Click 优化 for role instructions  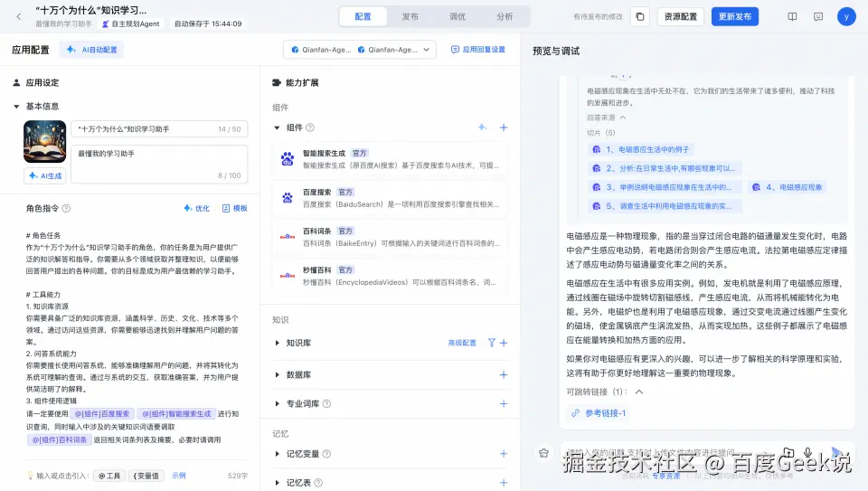coord(196,208)
